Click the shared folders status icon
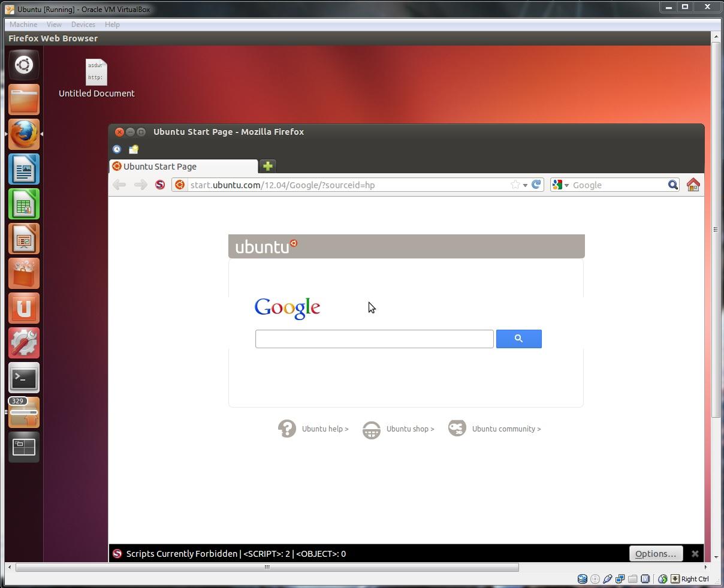 [x=633, y=579]
